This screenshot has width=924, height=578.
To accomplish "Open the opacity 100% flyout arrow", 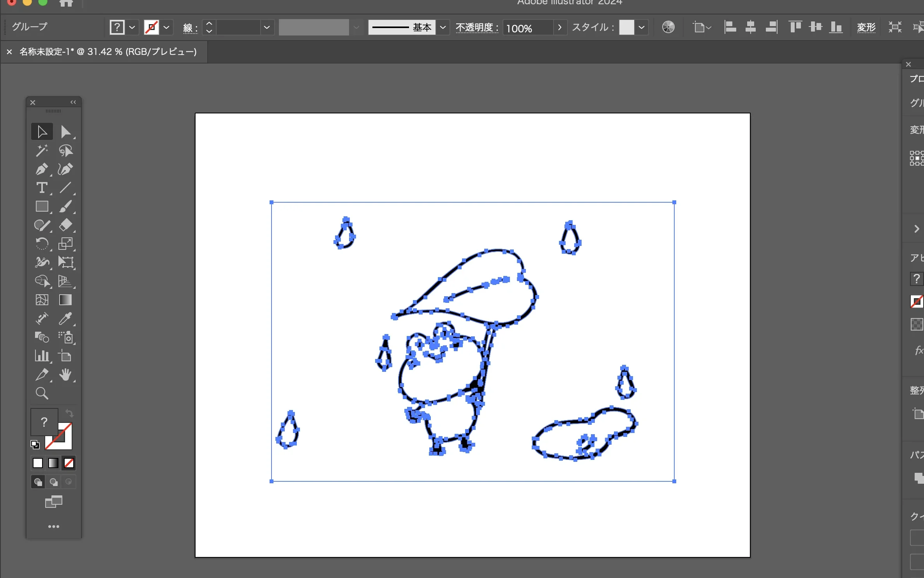I will coord(560,27).
